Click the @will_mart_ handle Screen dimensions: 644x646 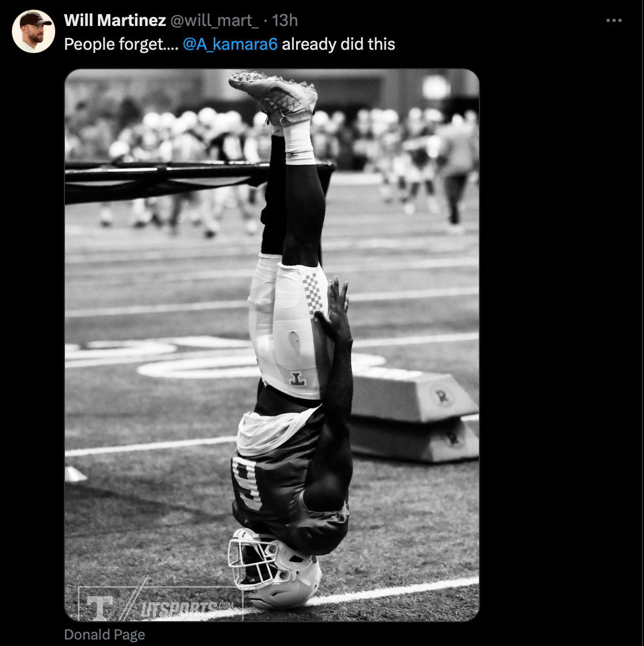coord(214,21)
